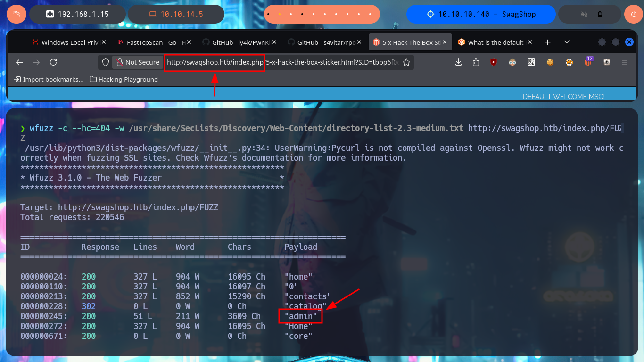Click the Not Secure connection indicator
This screenshot has height=362, width=644.
tap(138, 62)
